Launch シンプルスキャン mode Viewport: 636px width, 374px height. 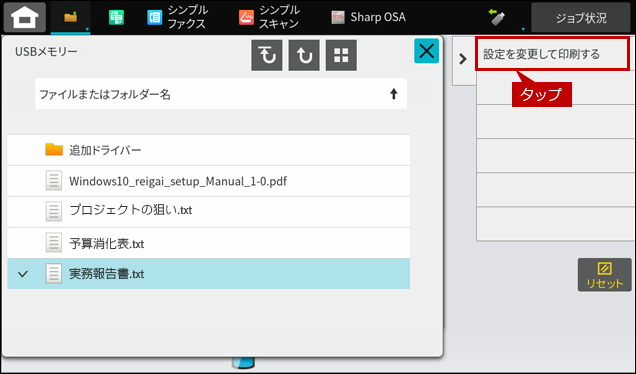pyautogui.click(x=269, y=17)
